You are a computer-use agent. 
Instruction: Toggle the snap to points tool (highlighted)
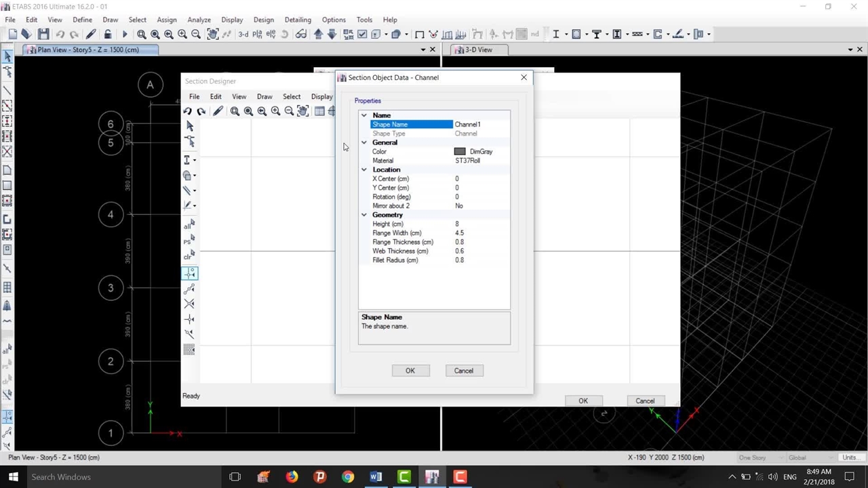(x=189, y=272)
